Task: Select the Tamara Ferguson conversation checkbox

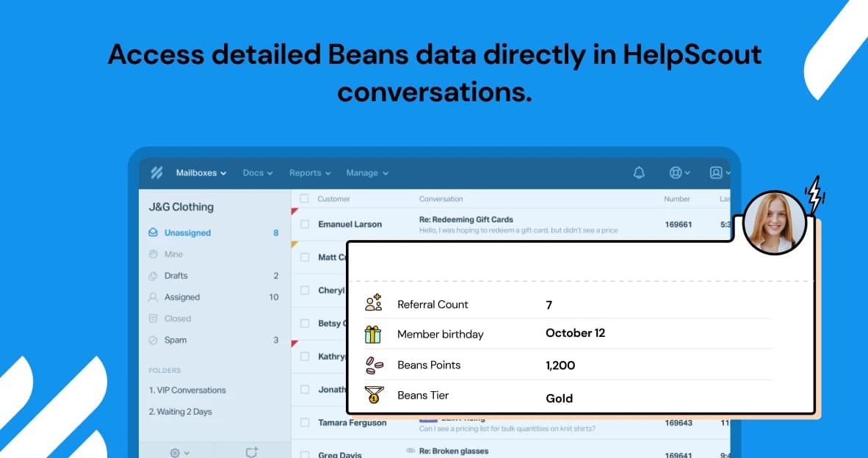Action: (305, 422)
